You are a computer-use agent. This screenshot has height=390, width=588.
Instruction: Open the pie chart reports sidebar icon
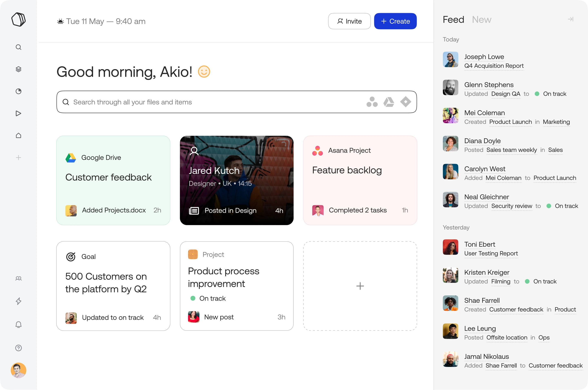click(18, 91)
